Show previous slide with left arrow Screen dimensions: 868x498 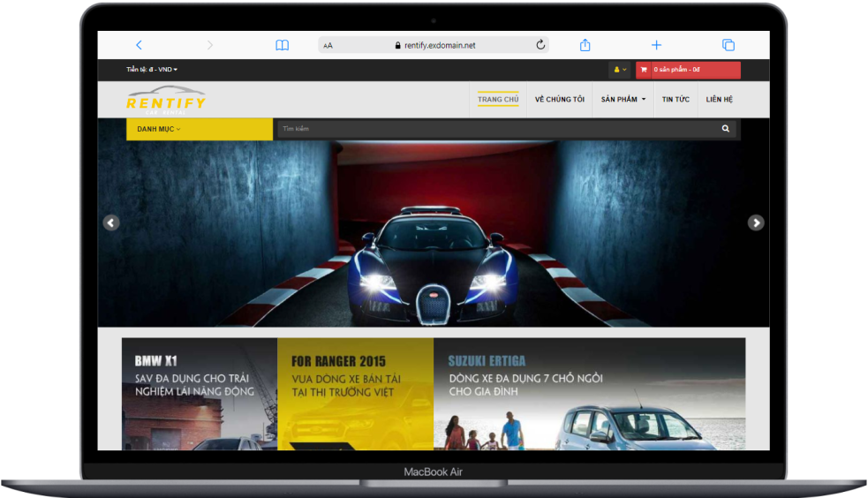click(x=111, y=223)
